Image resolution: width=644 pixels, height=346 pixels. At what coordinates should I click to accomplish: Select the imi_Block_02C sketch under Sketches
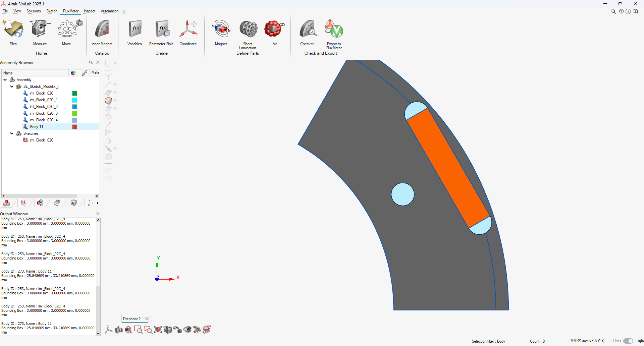[42, 140]
